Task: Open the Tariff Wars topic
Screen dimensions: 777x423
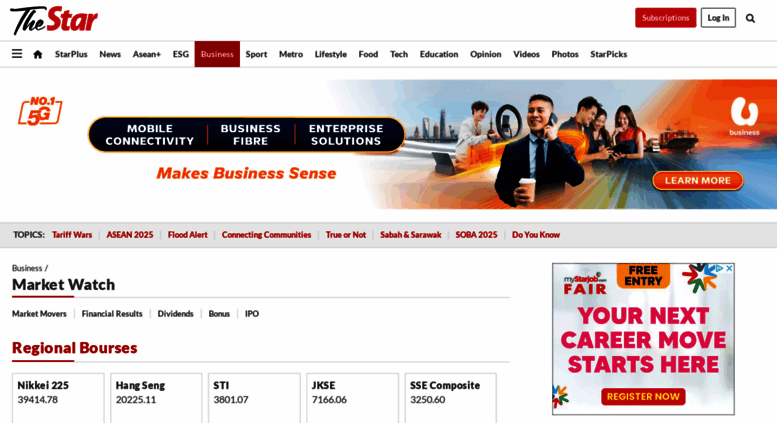Action: coord(72,235)
